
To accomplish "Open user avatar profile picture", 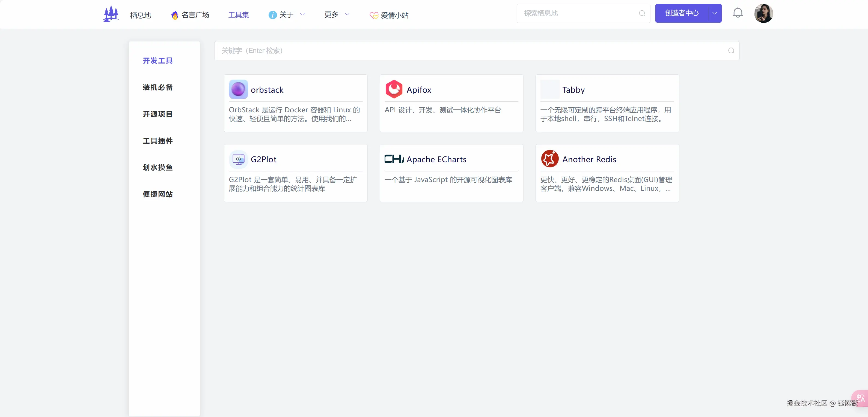I will point(763,13).
